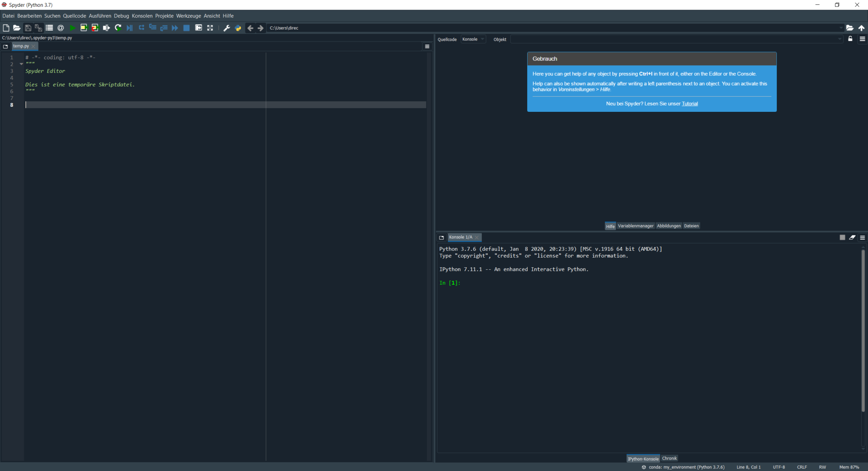Viewport: 868px width, 471px height.
Task: Open the Objekt dropdown in the Help pane
Action: (x=841, y=39)
